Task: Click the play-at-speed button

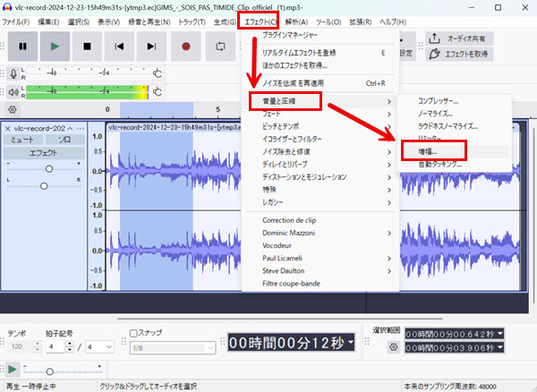Action: pyautogui.click(x=13, y=370)
